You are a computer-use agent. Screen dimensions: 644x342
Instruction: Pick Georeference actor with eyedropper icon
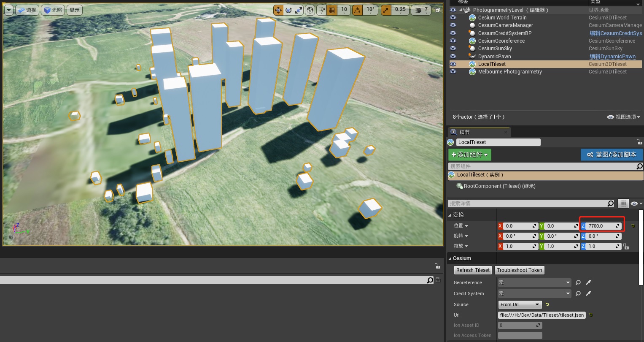pyautogui.click(x=588, y=282)
